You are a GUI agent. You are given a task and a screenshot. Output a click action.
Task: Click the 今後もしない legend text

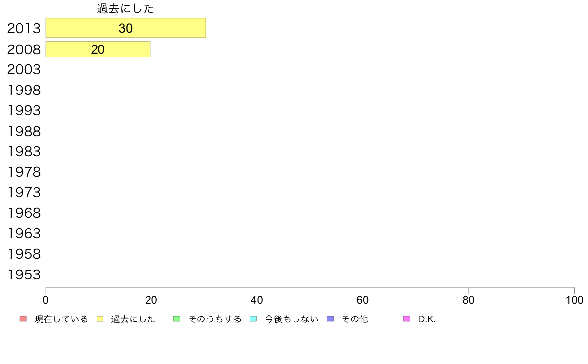click(292, 319)
